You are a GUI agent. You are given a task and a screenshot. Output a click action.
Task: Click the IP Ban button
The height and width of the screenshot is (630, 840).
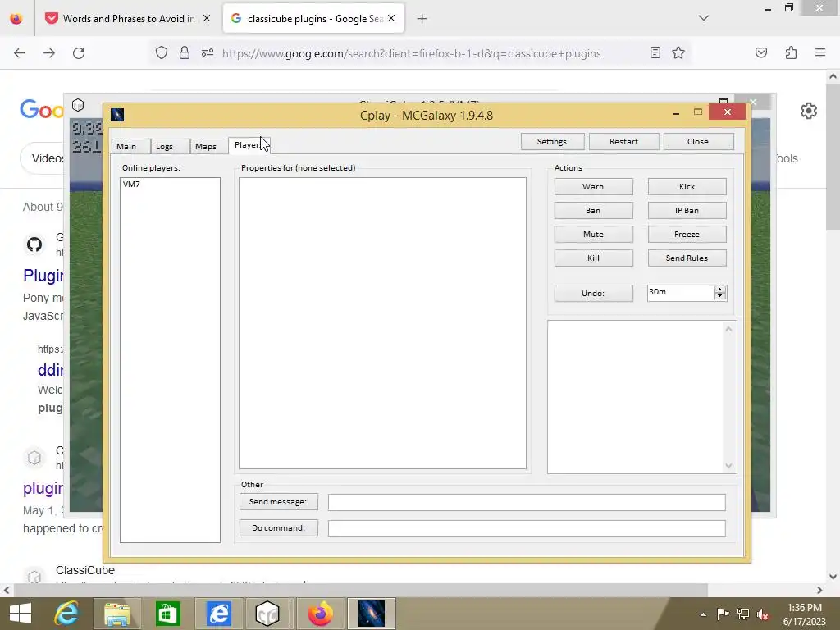(687, 211)
